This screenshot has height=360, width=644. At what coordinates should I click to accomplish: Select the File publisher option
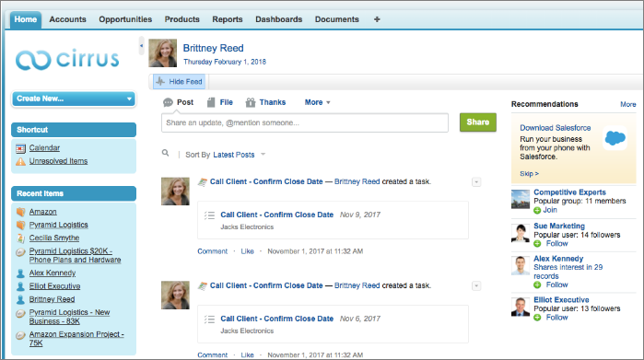point(219,102)
